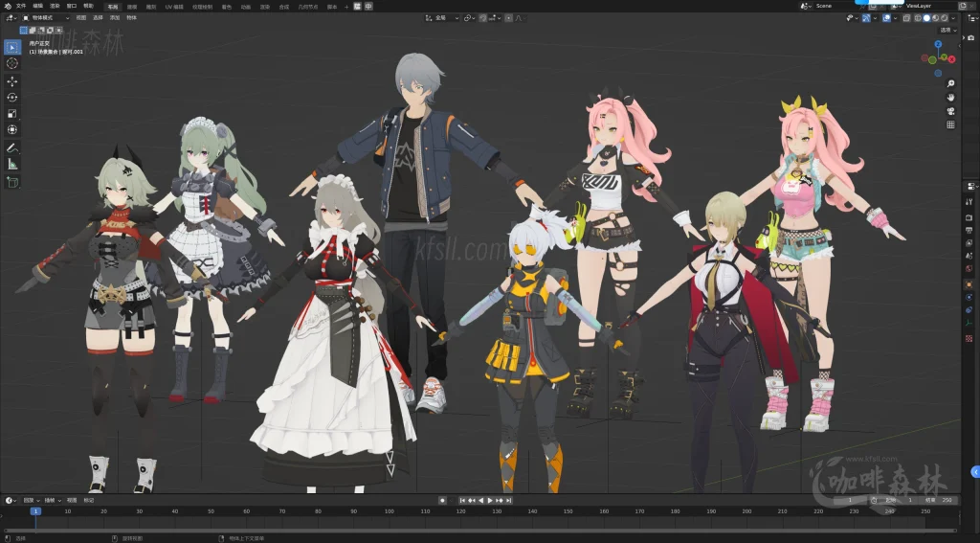The image size is (980, 543).
Task: Open the gizmo options dropdown arrow
Action: click(x=875, y=18)
